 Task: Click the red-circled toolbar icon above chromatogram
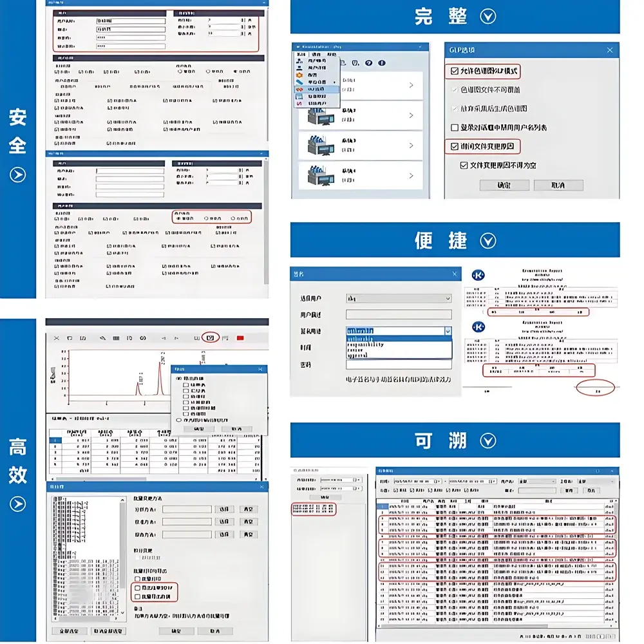coord(210,337)
